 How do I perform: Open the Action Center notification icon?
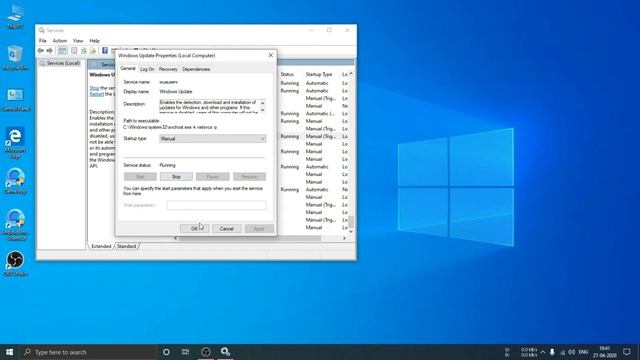(627, 352)
